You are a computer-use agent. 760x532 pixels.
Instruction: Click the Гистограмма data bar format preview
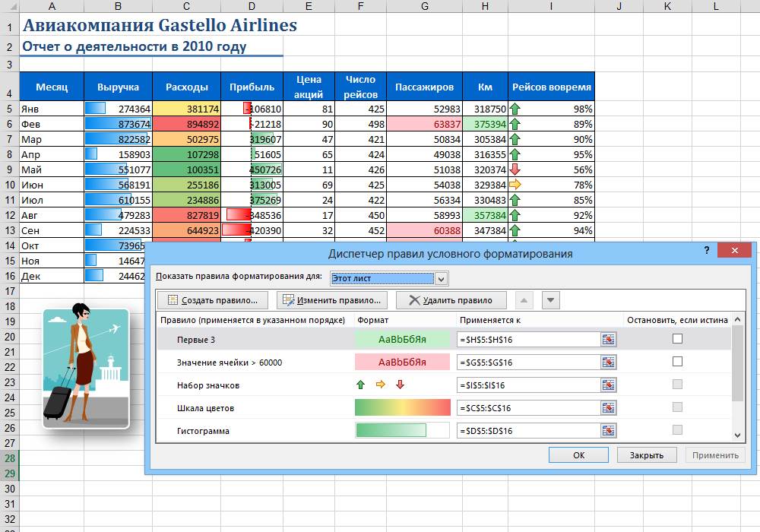tap(402, 430)
